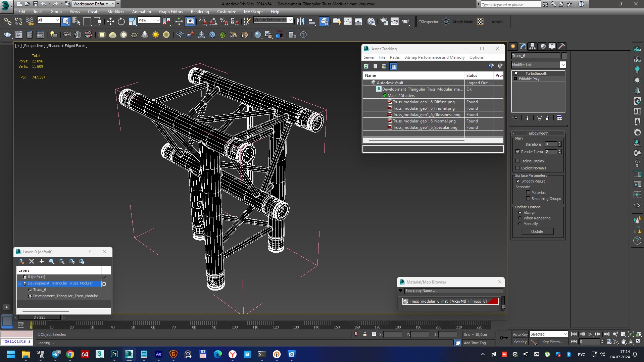
Task: Open Select by Name dialog
Action: (x=76, y=22)
